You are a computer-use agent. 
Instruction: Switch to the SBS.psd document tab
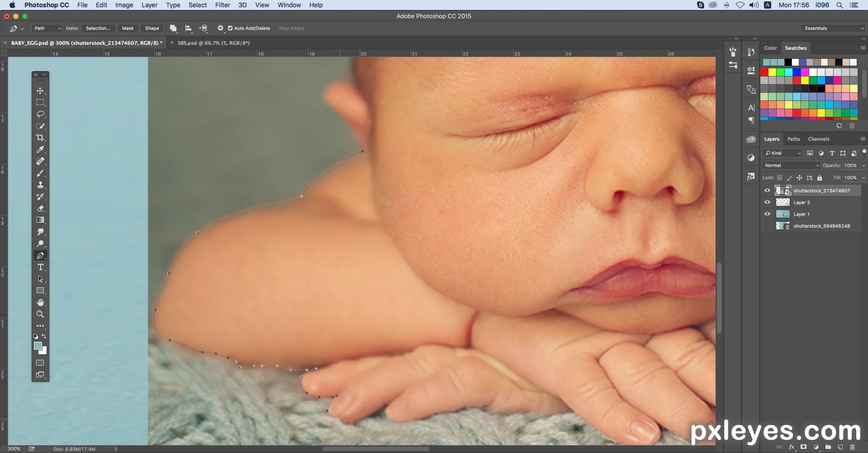[x=213, y=43]
